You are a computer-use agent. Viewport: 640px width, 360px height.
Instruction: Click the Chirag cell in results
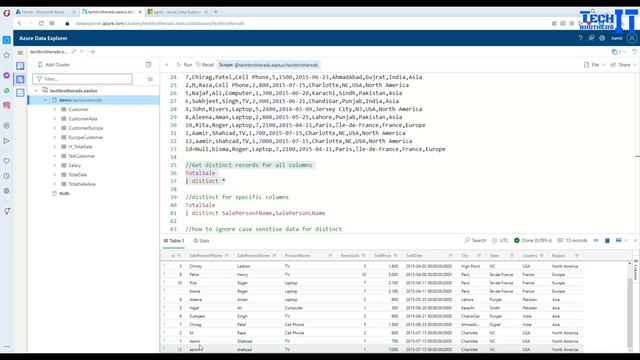point(195,324)
